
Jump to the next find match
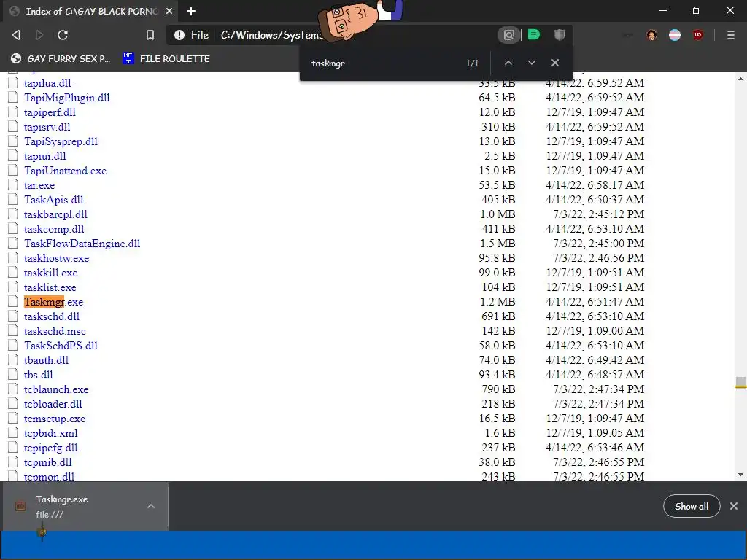(532, 63)
